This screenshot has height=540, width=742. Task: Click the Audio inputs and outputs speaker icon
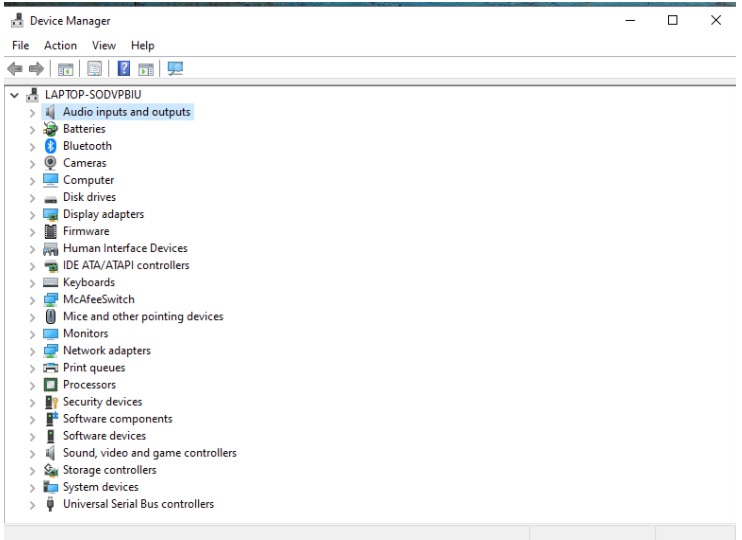point(50,112)
